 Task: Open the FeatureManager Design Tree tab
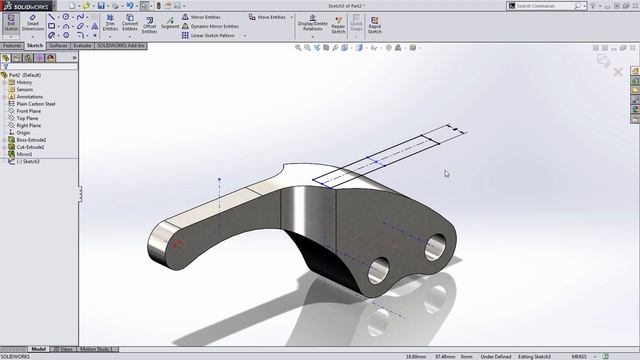point(5,58)
